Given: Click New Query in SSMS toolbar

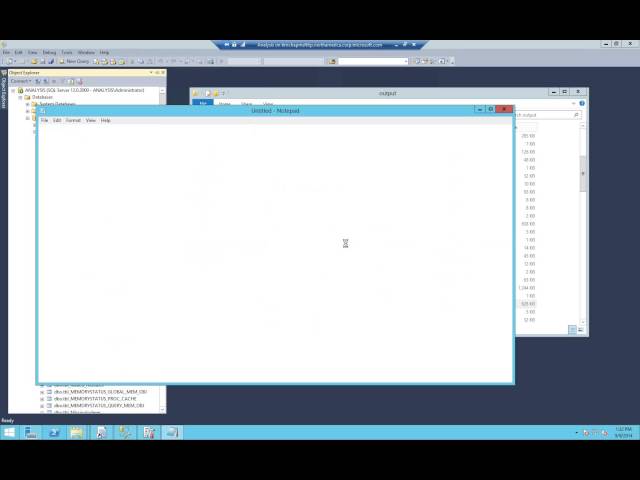Looking at the screenshot, I should [x=74, y=61].
